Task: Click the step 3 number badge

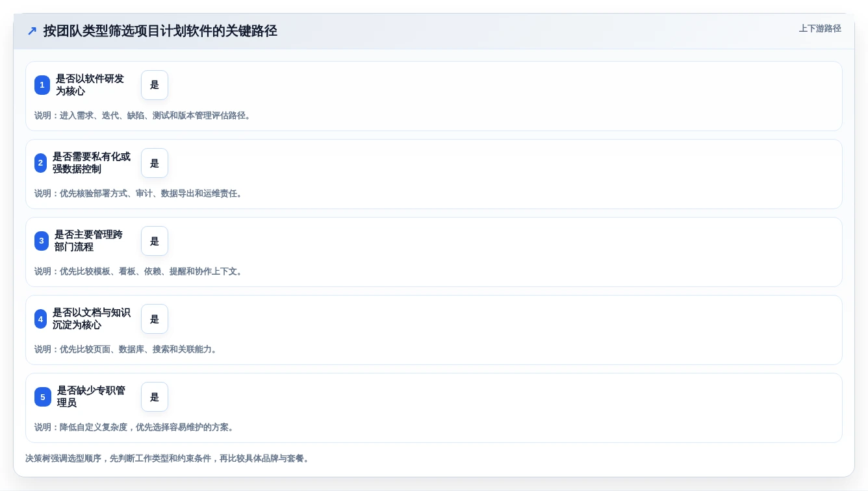Action: [x=42, y=241]
